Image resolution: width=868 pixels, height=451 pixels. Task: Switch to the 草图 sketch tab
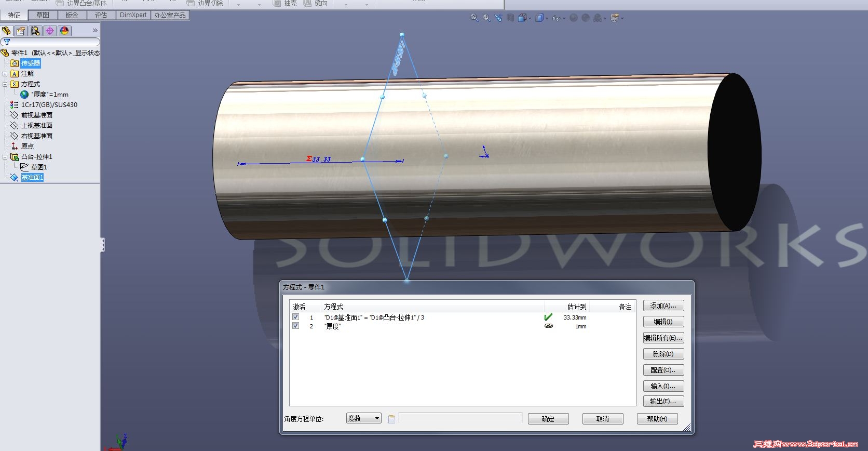[43, 15]
